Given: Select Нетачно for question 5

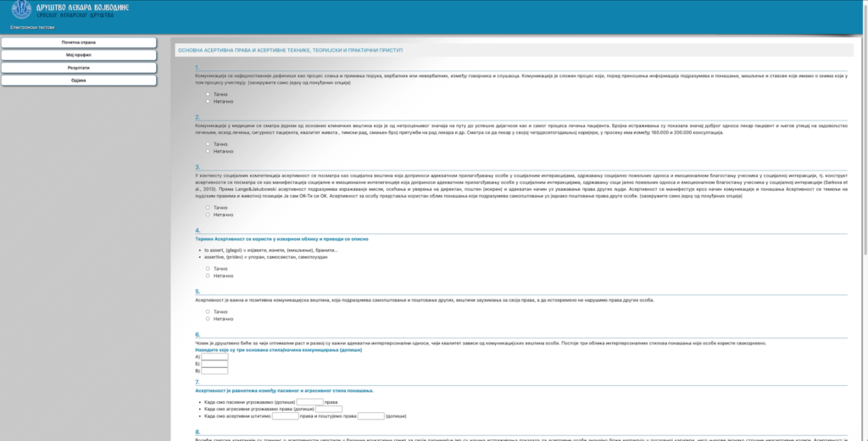Looking at the screenshot, I should tap(209, 319).
